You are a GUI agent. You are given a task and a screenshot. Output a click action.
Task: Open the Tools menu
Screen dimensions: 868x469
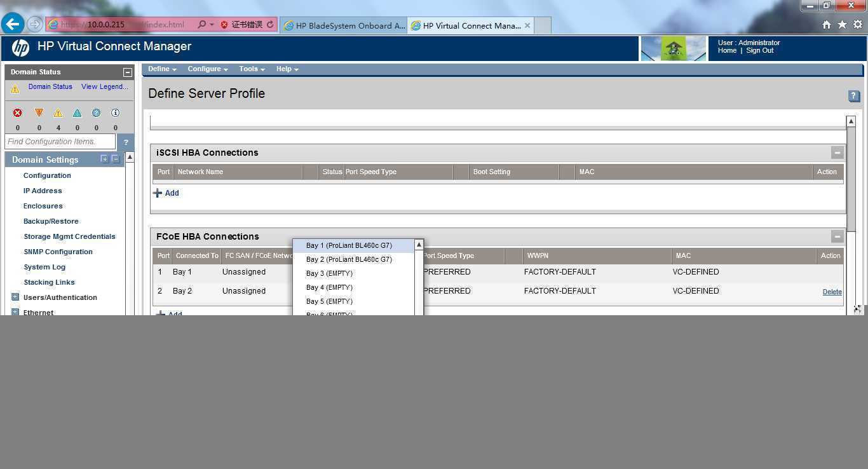(252, 69)
